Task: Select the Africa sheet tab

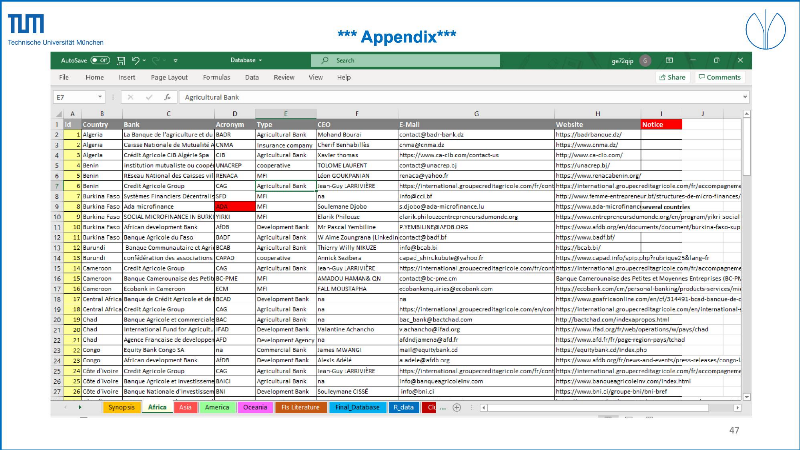Action: tap(157, 407)
